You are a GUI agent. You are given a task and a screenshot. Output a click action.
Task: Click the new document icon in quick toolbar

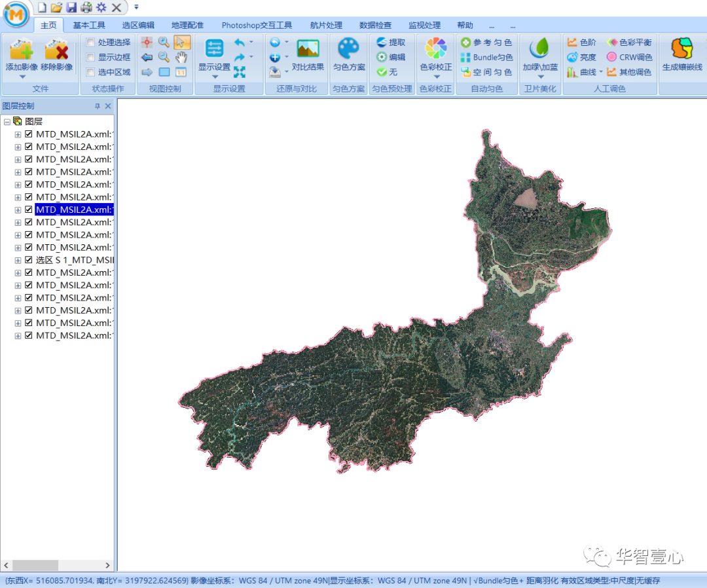click(x=42, y=7)
